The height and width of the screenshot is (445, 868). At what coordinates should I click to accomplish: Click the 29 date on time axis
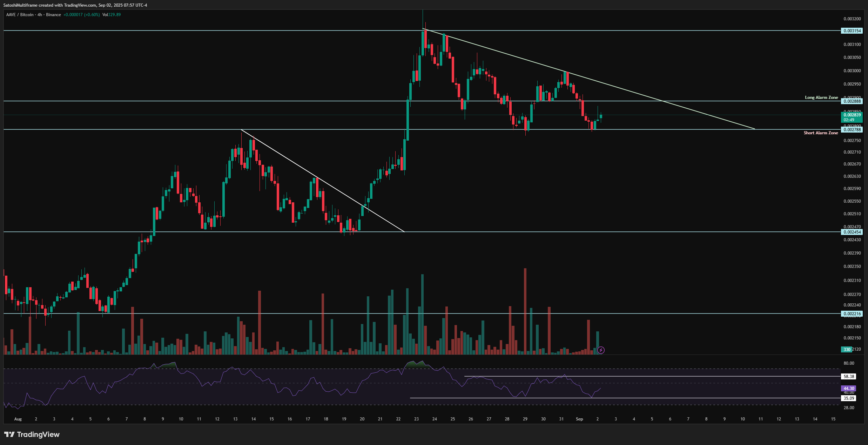pos(525,419)
